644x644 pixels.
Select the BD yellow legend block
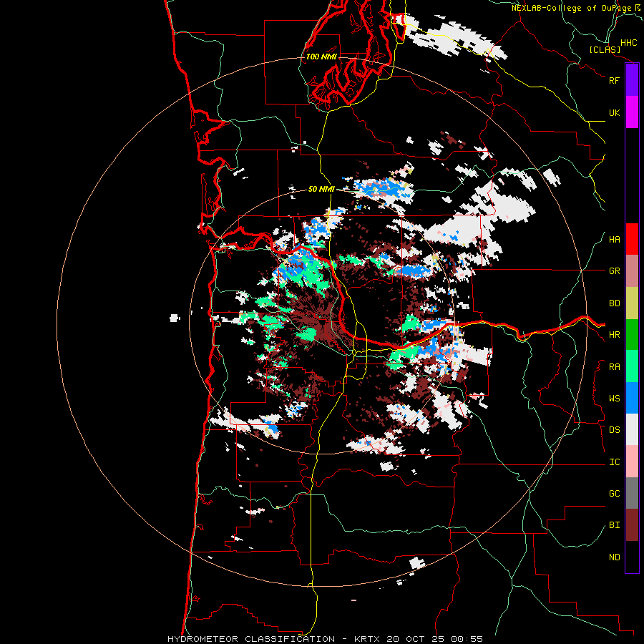632,303
